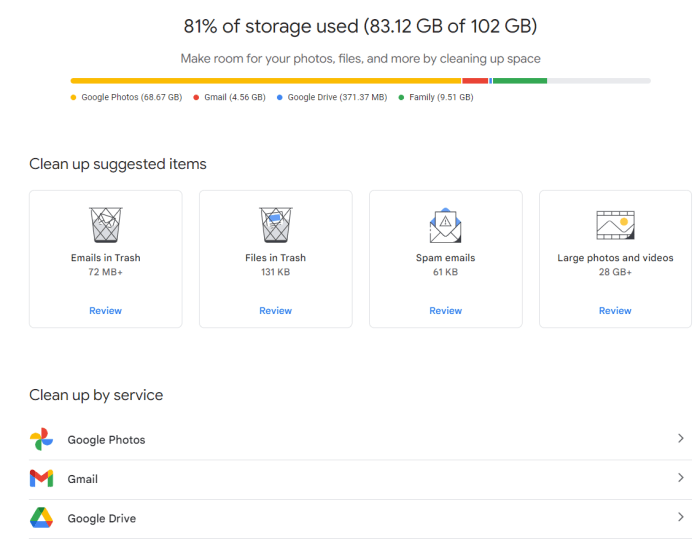Click the red Gmail storage bar segment
Image resolution: width=700 pixels, height=550 pixels.
tap(475, 81)
